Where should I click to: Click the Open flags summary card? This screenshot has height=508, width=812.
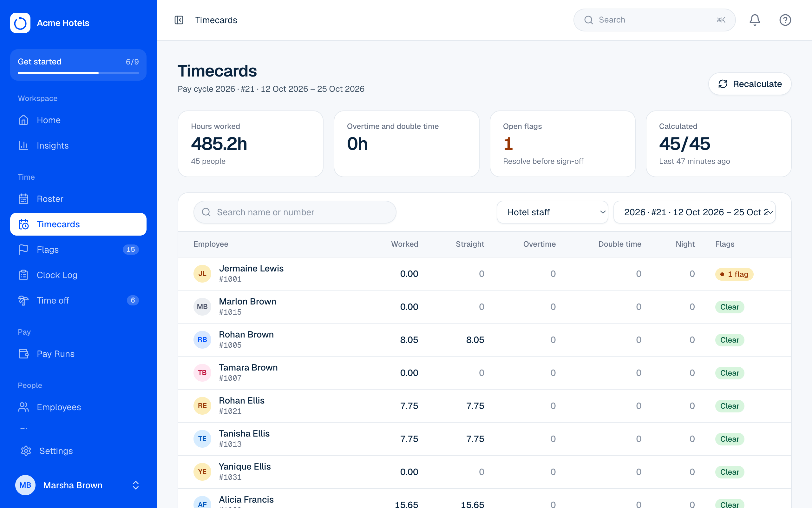pos(562,144)
